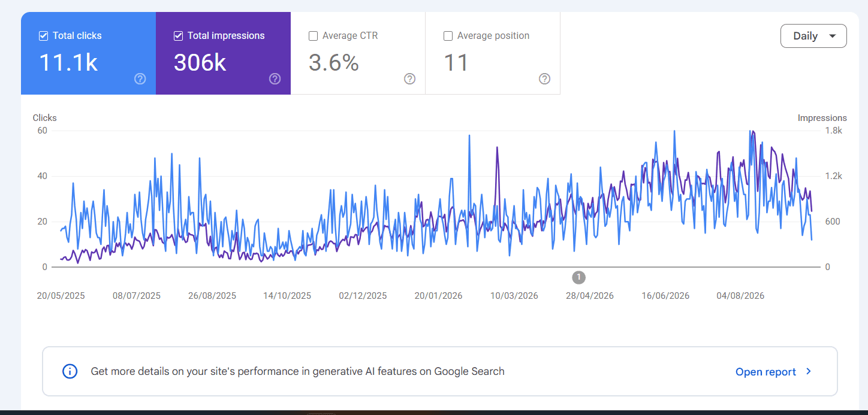Click the 08/07/2025 date label

click(x=137, y=296)
